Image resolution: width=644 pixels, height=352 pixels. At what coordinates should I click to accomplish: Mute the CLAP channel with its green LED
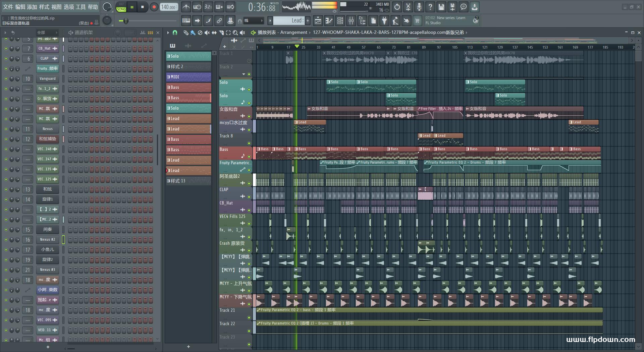[6, 59]
